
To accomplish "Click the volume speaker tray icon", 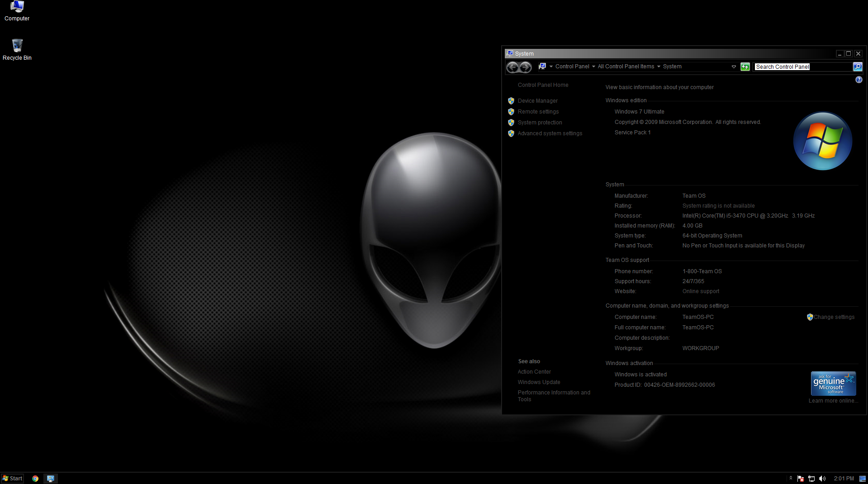I will 822,479.
